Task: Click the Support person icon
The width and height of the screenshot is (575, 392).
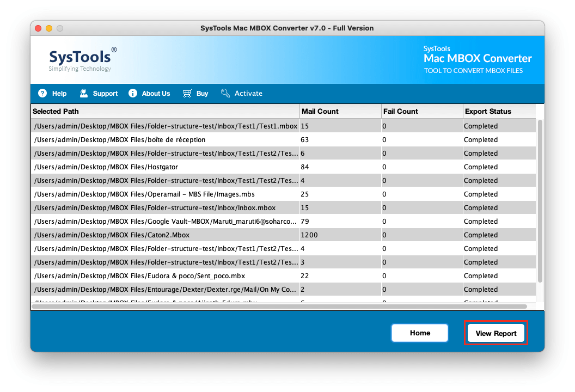Action: 84,93
